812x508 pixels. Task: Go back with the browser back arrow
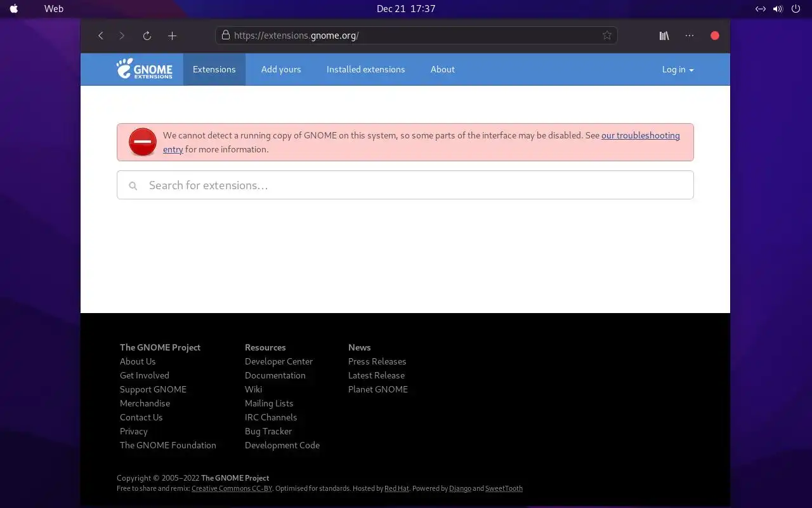pyautogui.click(x=100, y=36)
